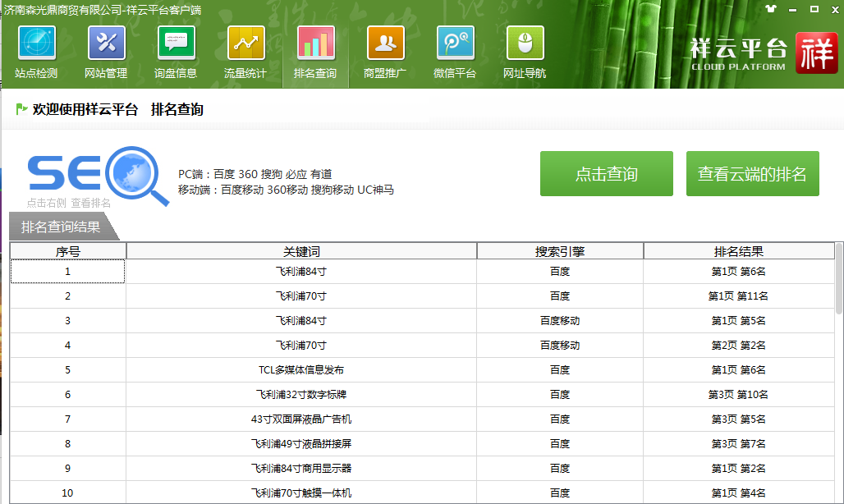The width and height of the screenshot is (844, 504).
Task: Select the 序号 cell of row 10
Action: (x=68, y=493)
